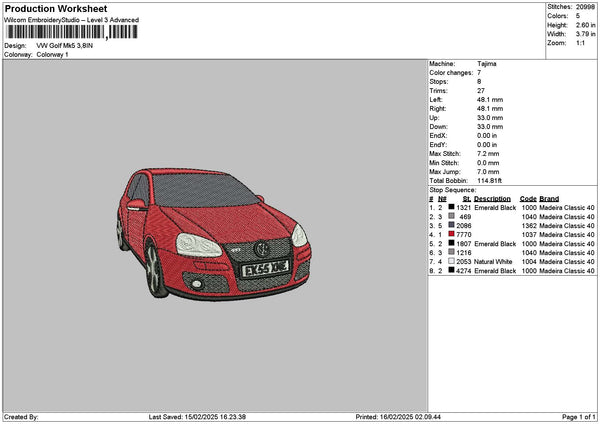Select the red swatch beside 7770
The image size is (600, 424).
click(452, 234)
